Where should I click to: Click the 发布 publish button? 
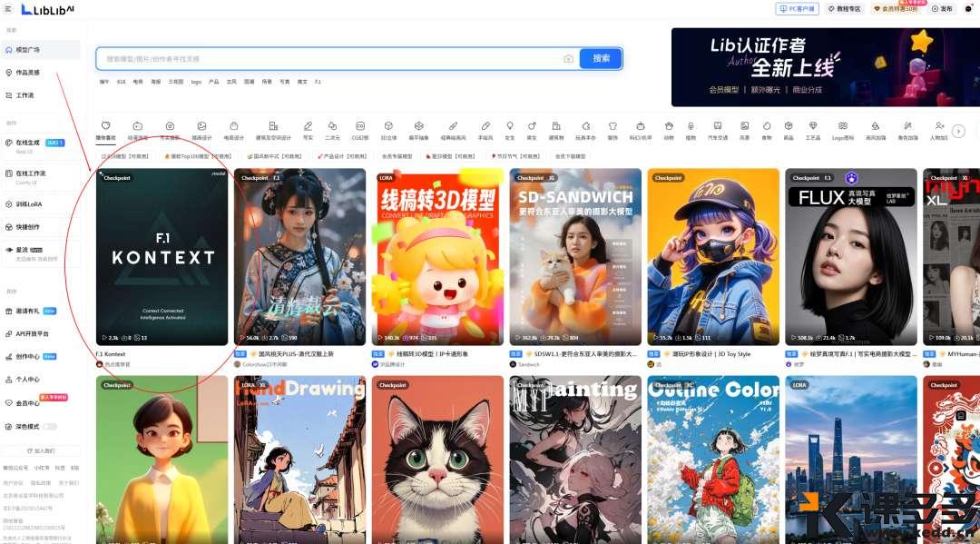(x=942, y=9)
